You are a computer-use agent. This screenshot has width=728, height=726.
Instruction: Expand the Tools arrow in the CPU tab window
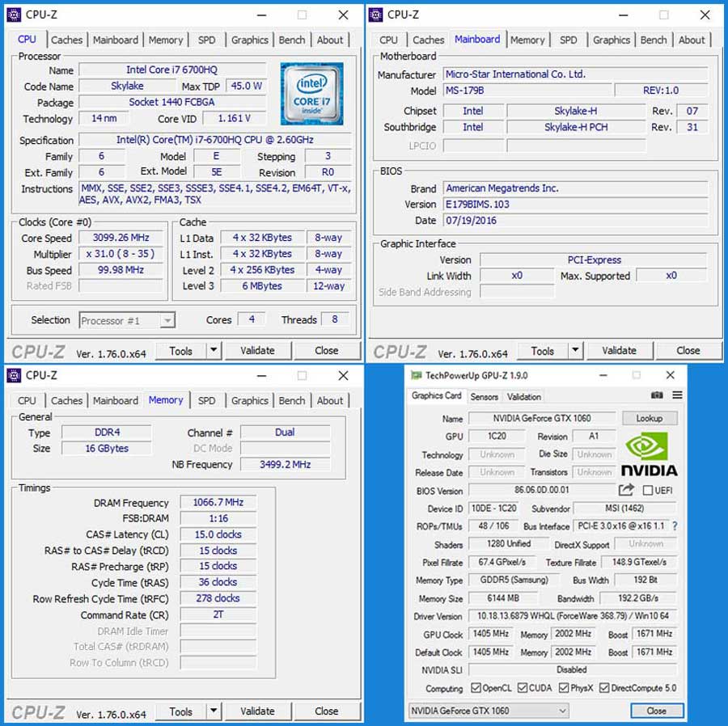pyautogui.click(x=214, y=350)
